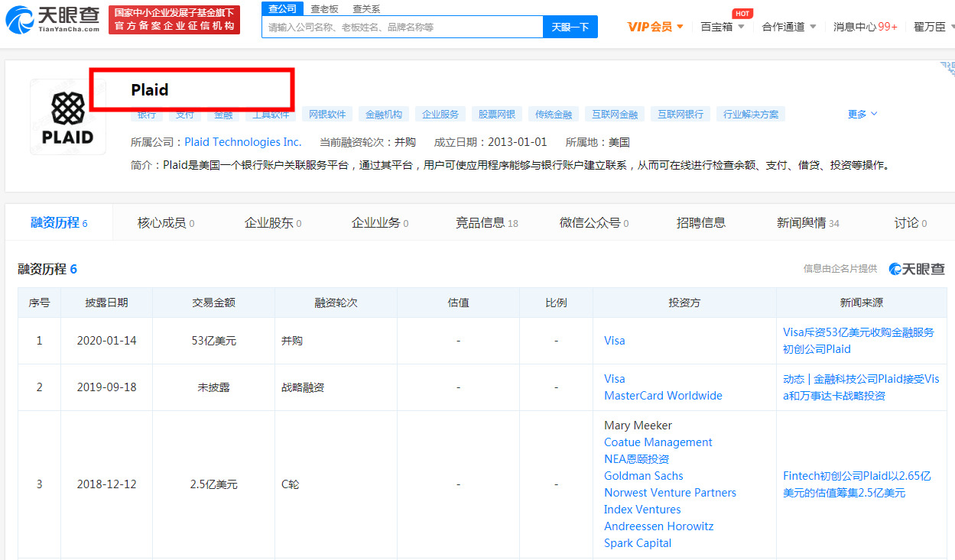Viewport: 955px width, 560px height.
Task: Switch to the 讨论 tab
Action: pos(911,222)
